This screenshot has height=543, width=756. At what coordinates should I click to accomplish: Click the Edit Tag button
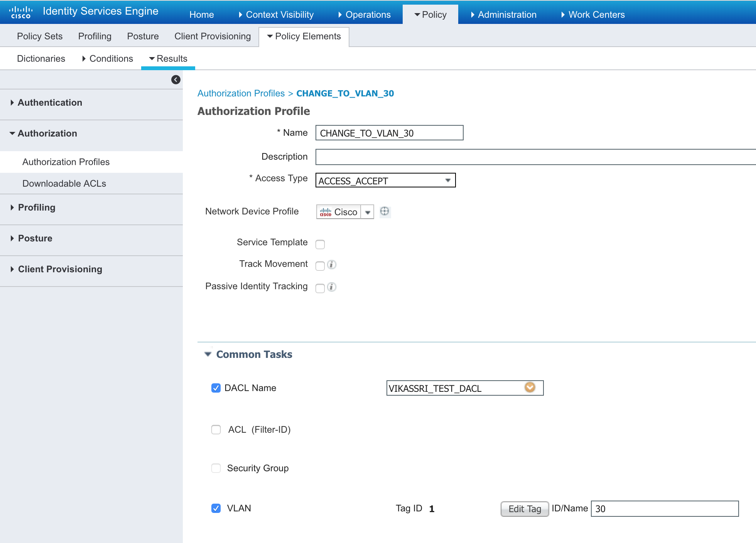tap(525, 509)
